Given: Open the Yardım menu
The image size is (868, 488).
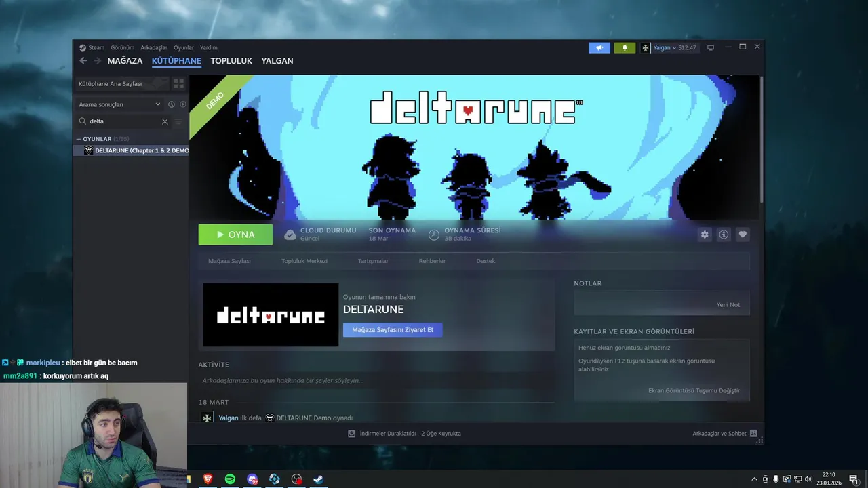Looking at the screenshot, I should (209, 47).
